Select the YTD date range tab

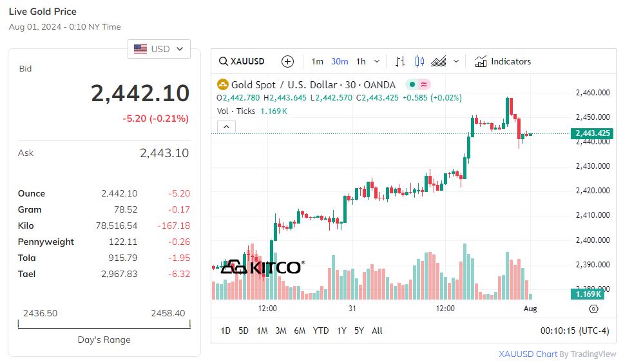(320, 330)
